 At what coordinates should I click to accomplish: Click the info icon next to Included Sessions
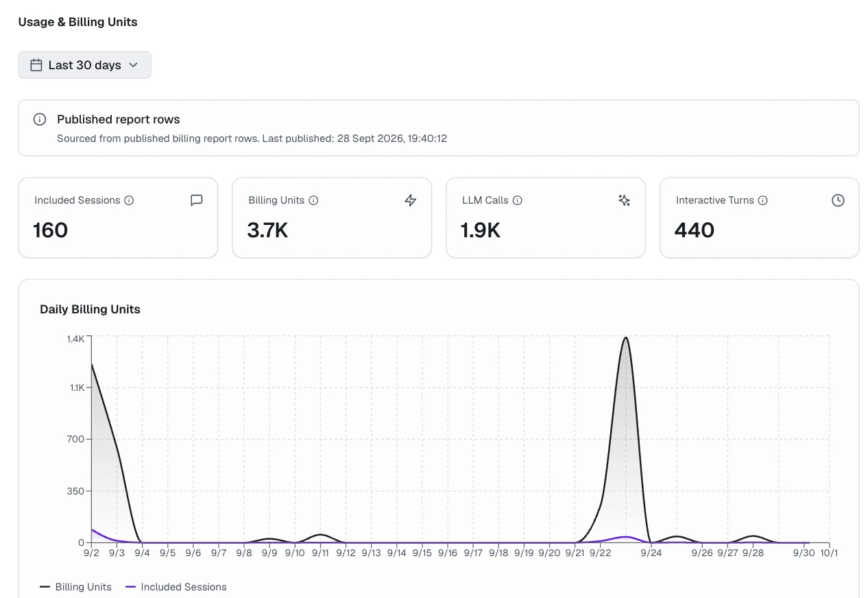click(x=129, y=200)
